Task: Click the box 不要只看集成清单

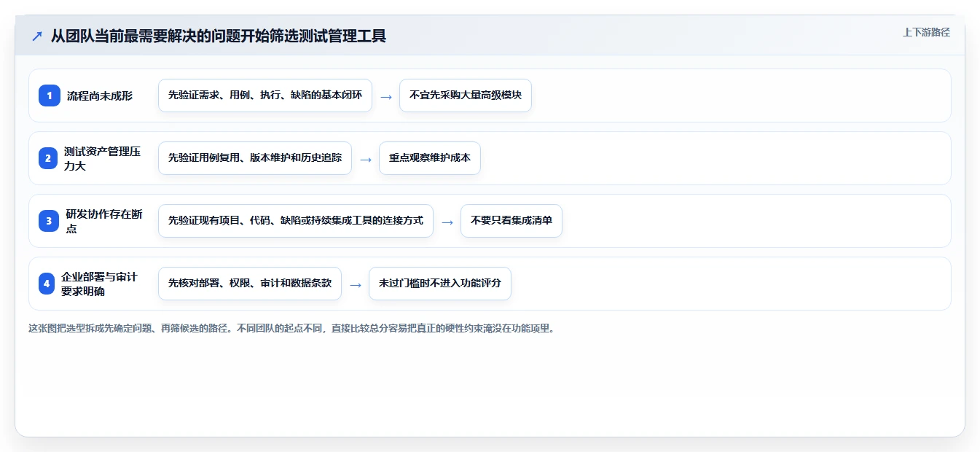Action: point(511,221)
